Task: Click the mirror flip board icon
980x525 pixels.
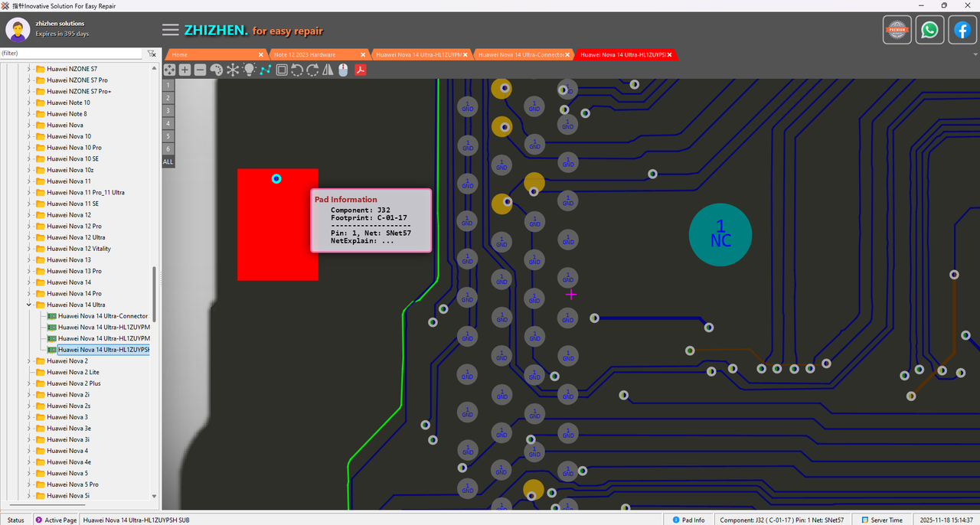Action: click(x=328, y=70)
